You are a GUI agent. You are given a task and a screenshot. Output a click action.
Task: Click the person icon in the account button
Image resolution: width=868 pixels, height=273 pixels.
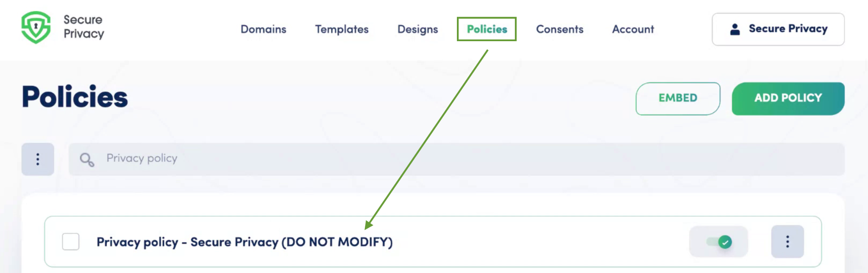(x=734, y=28)
